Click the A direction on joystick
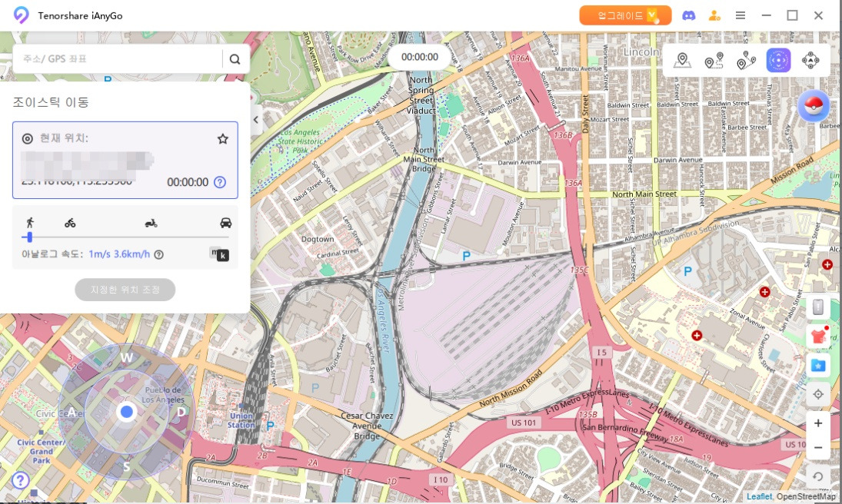 coord(72,413)
